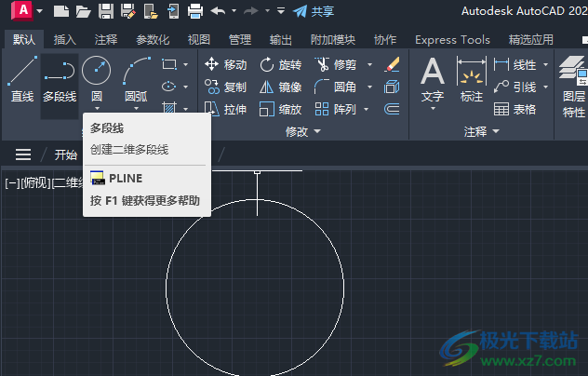Expand the undo history dropdown
The image size is (588, 376).
pos(234,11)
